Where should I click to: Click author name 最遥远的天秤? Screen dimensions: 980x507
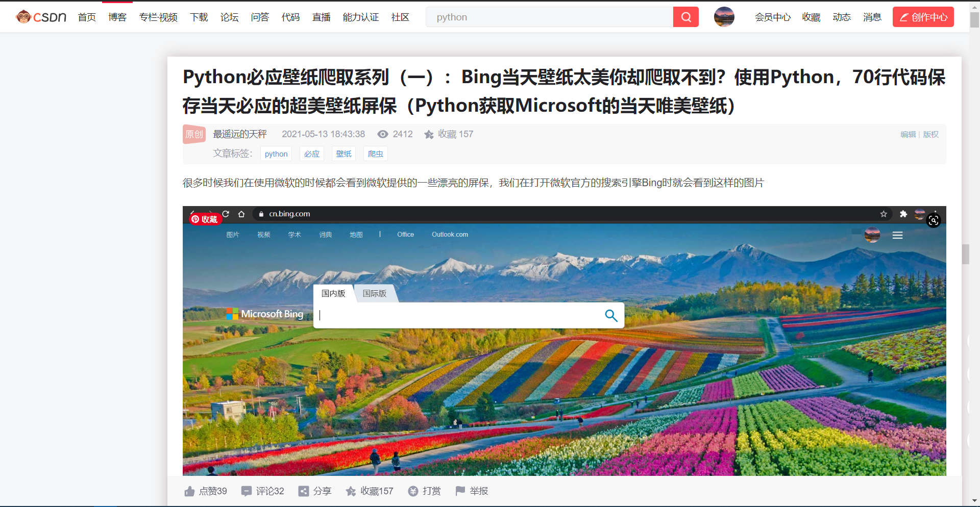(x=240, y=134)
